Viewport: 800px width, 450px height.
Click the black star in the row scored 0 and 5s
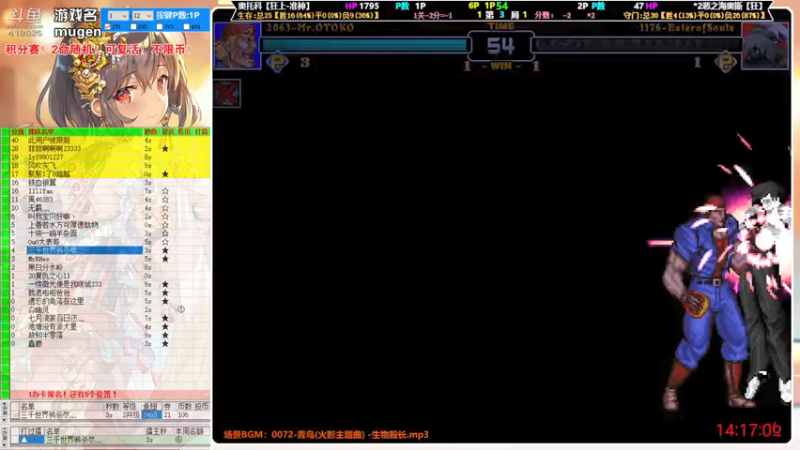[x=165, y=301]
